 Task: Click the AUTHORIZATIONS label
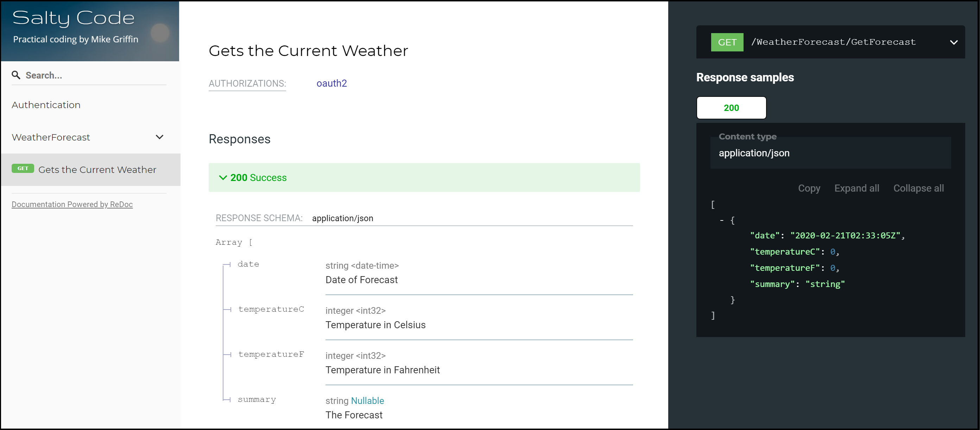click(247, 83)
